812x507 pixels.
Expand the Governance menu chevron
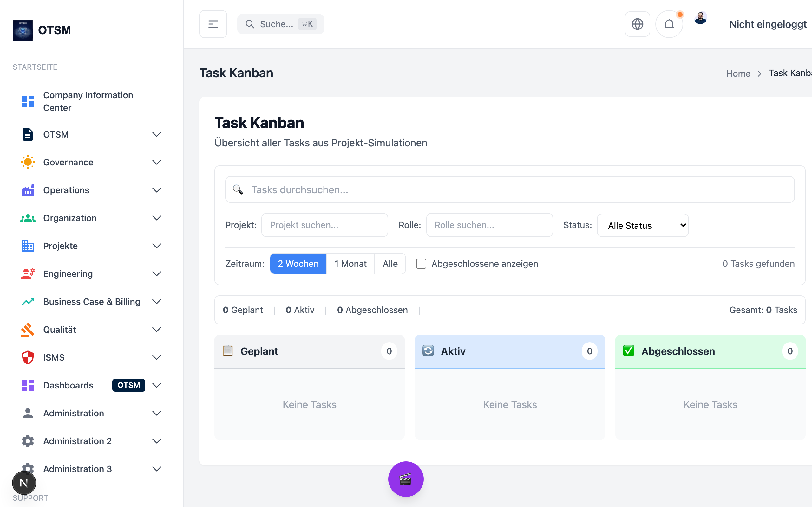tap(157, 162)
